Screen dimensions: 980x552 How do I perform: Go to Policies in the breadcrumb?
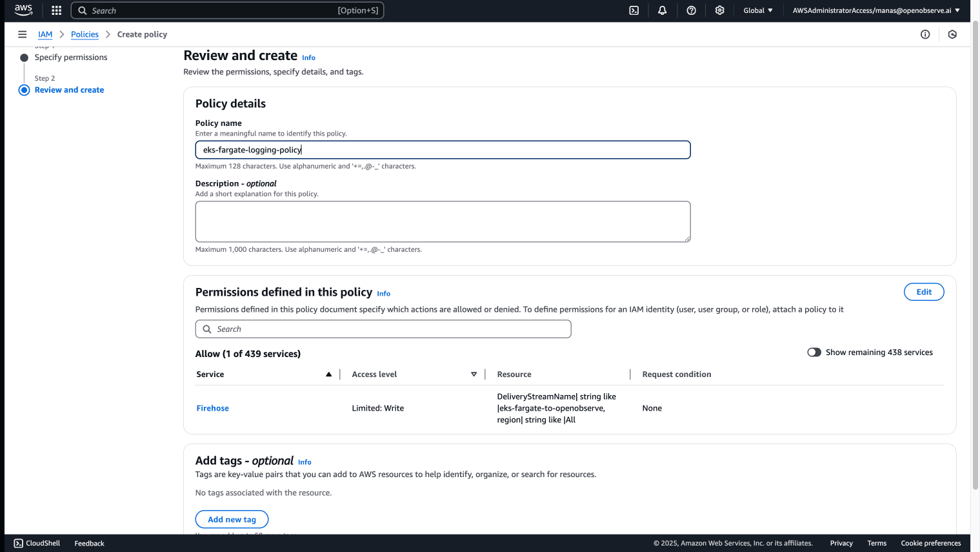click(x=85, y=34)
